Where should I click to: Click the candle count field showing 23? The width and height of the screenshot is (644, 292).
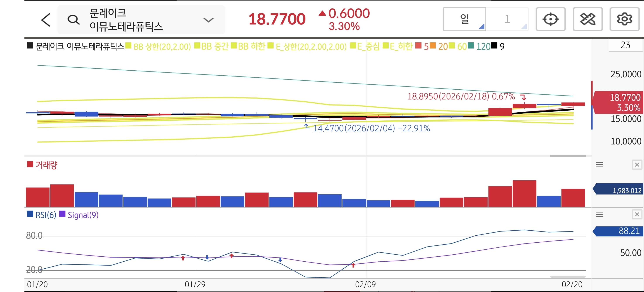tap(625, 45)
